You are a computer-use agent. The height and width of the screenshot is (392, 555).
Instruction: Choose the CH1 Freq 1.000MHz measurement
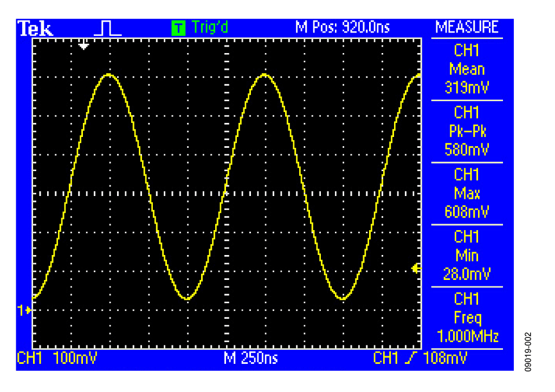467,318
